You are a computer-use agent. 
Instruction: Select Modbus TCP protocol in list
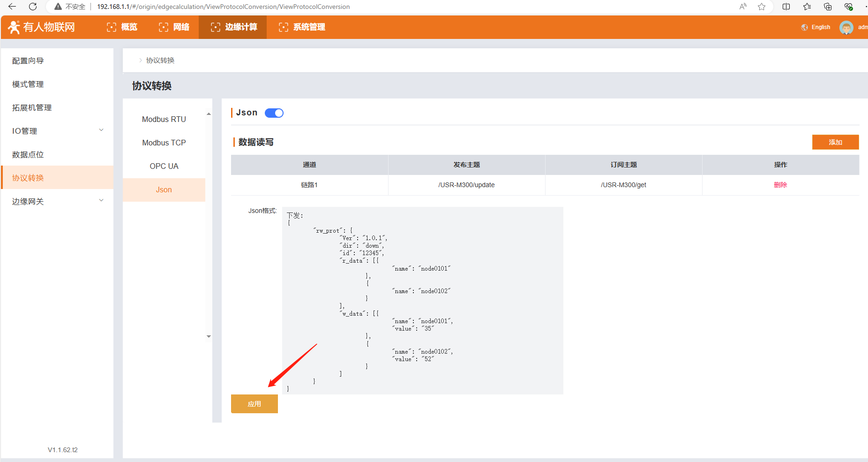point(164,143)
